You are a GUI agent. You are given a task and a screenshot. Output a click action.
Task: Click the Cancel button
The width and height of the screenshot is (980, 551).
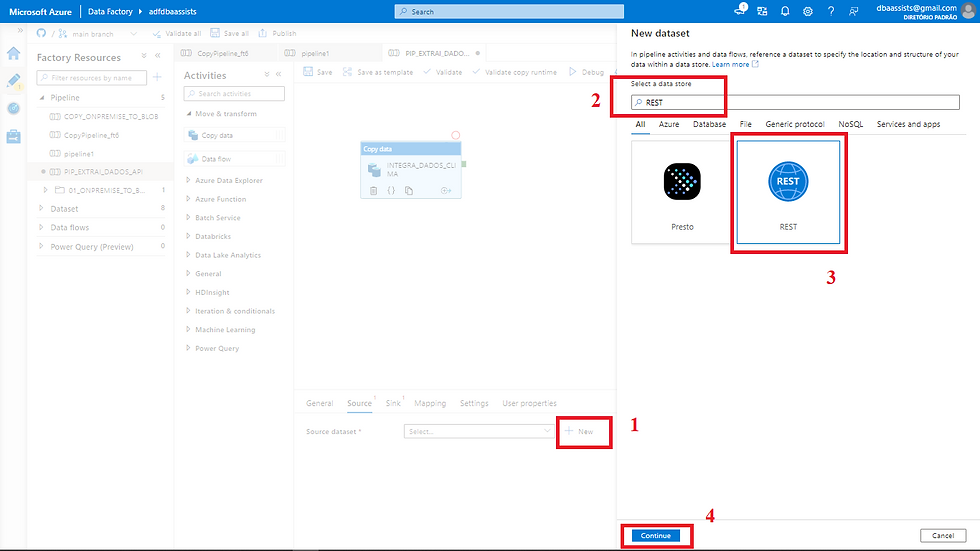[x=942, y=535]
